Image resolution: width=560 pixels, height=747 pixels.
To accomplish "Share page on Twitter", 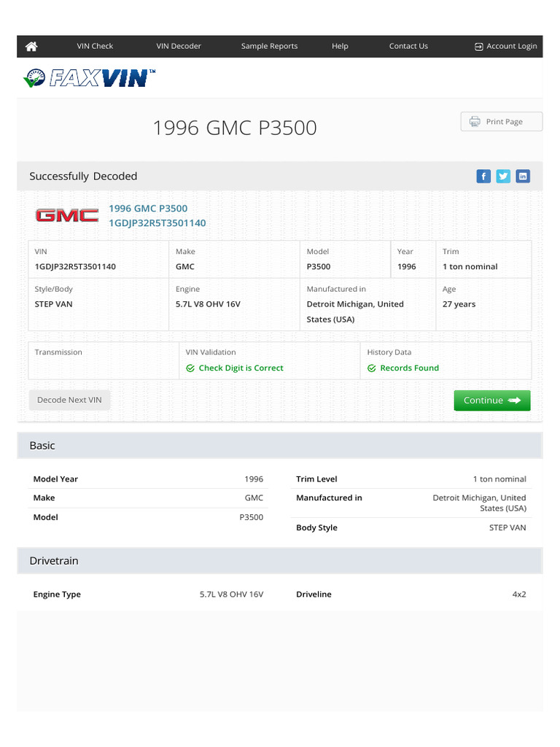I will click(503, 176).
